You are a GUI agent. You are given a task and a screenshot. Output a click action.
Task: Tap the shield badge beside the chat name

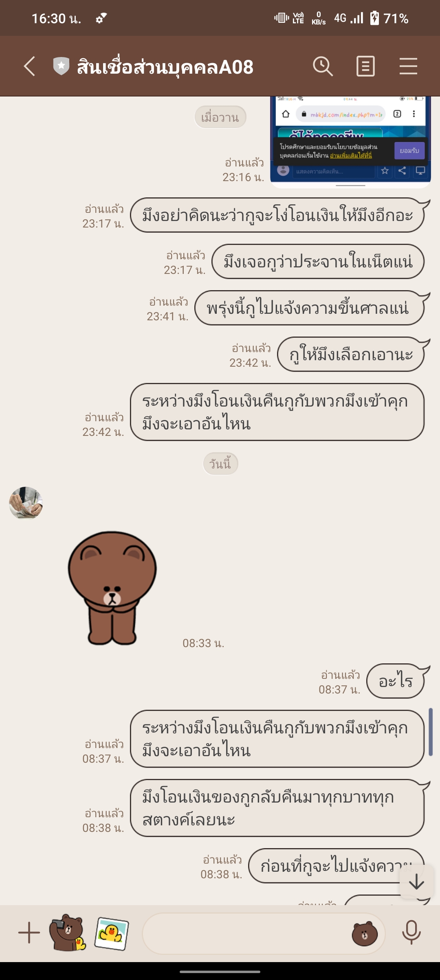pos(61,66)
